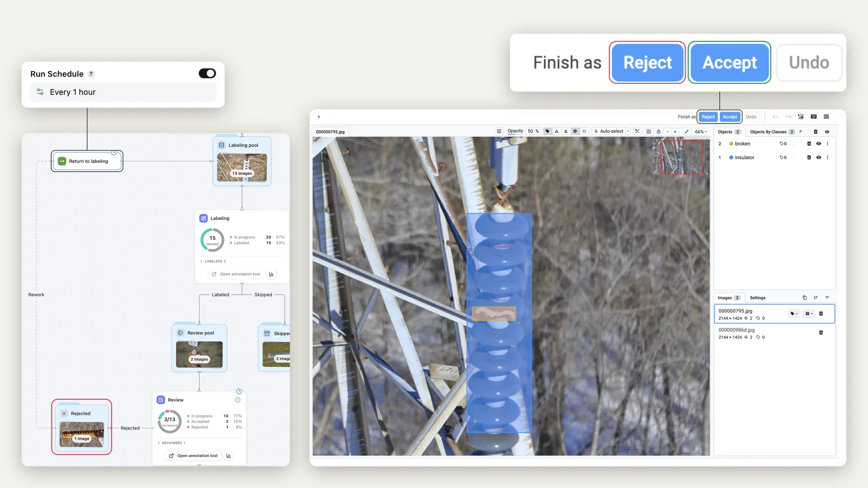Open the image display settings sliders icon
This screenshot has width=868, height=488.
499,131
